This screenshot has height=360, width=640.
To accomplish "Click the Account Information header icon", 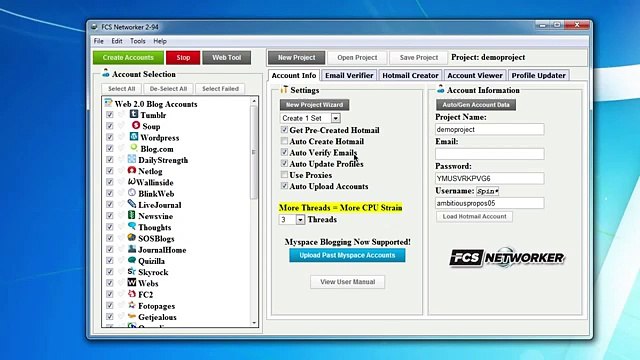I will (x=440, y=89).
